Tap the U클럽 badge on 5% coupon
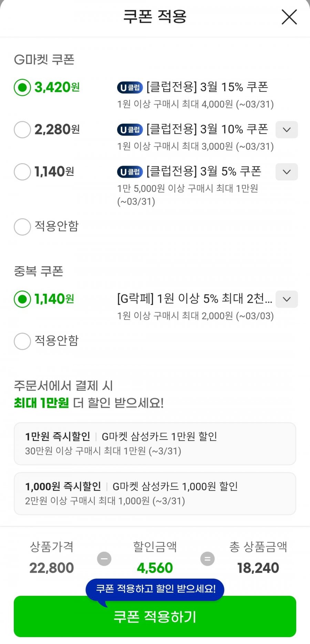The height and width of the screenshot is (644, 310). (x=130, y=172)
